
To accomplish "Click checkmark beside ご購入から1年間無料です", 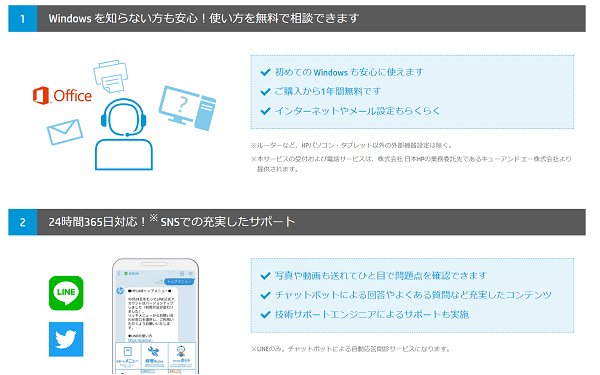I will click(x=265, y=92).
